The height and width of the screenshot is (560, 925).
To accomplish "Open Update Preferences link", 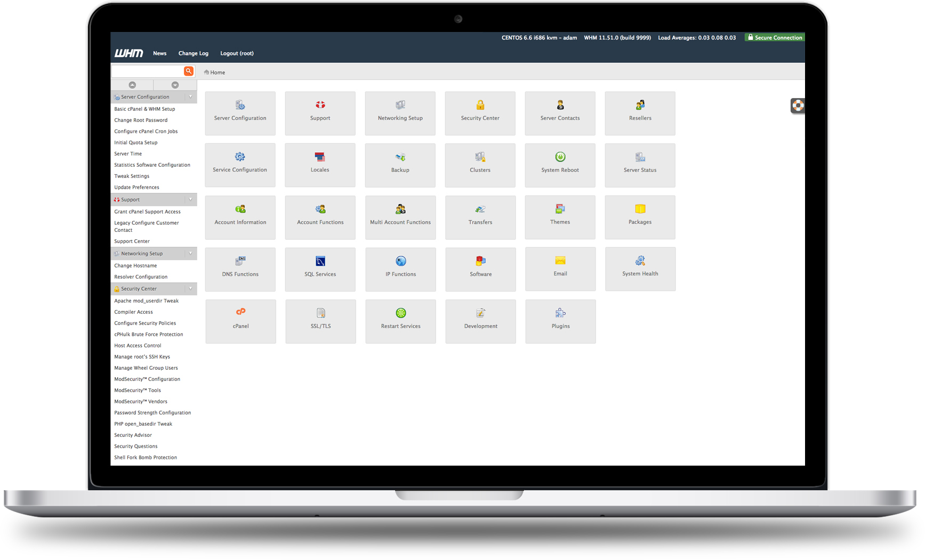I will click(136, 187).
